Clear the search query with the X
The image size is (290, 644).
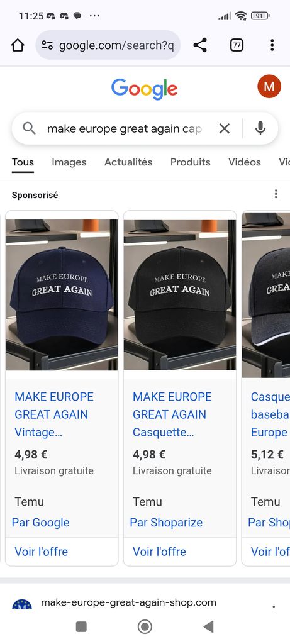click(x=225, y=128)
